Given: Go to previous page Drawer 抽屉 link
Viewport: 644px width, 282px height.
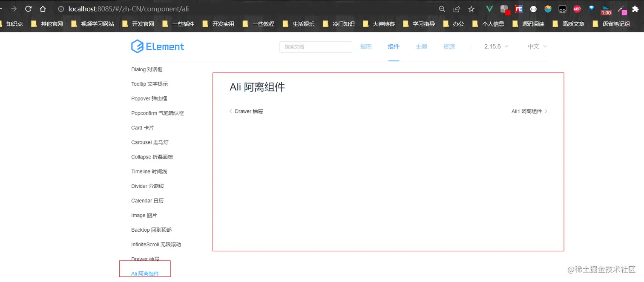Looking at the screenshot, I should point(246,111).
